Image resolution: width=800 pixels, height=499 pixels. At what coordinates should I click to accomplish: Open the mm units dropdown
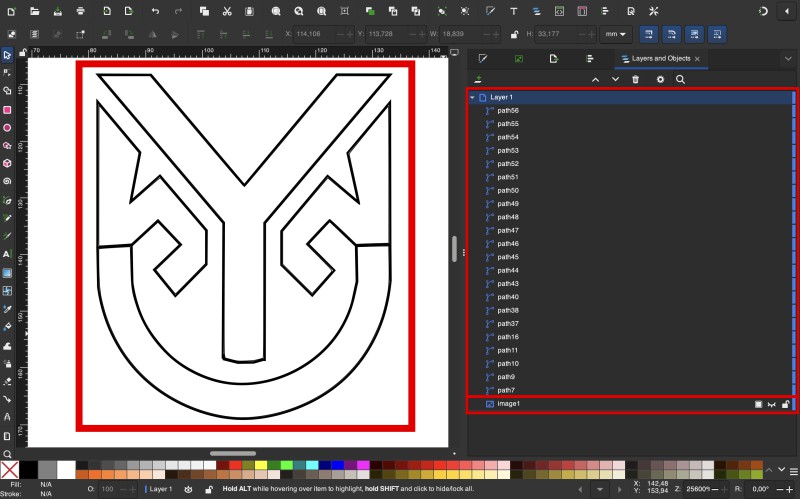tap(615, 34)
